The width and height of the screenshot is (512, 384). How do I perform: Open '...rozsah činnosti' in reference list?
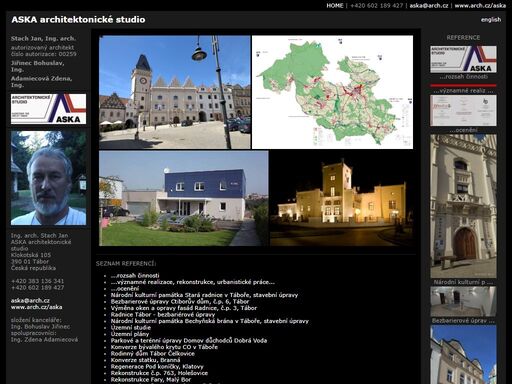(x=135, y=276)
